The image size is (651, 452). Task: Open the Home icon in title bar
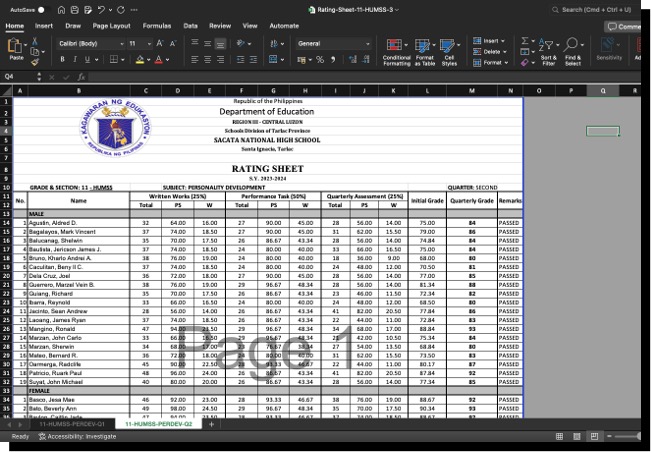point(61,10)
